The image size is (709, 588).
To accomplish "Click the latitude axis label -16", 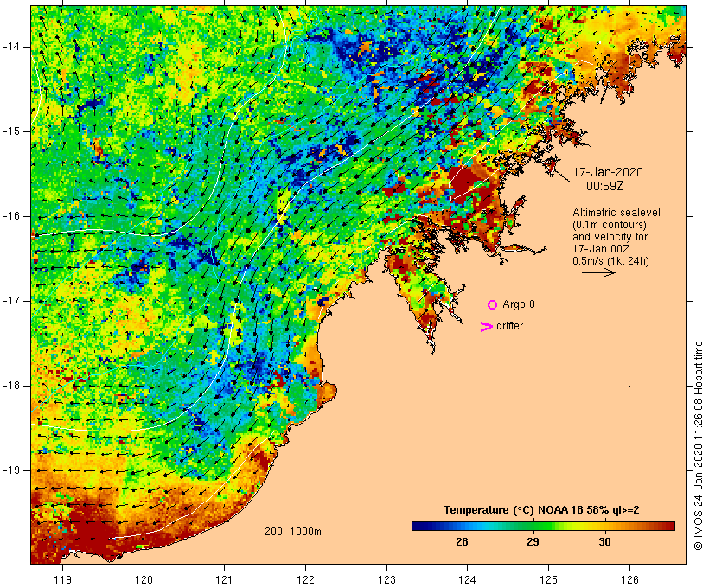I will tap(11, 216).
